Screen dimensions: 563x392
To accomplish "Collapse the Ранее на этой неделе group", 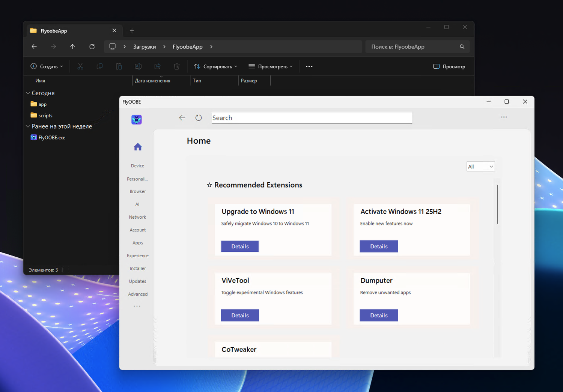I will [28, 126].
